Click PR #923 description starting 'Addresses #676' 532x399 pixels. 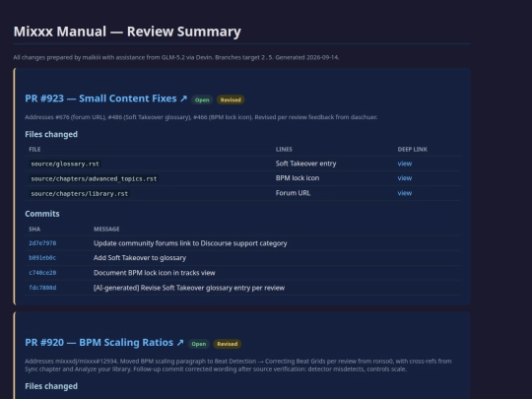click(201, 117)
